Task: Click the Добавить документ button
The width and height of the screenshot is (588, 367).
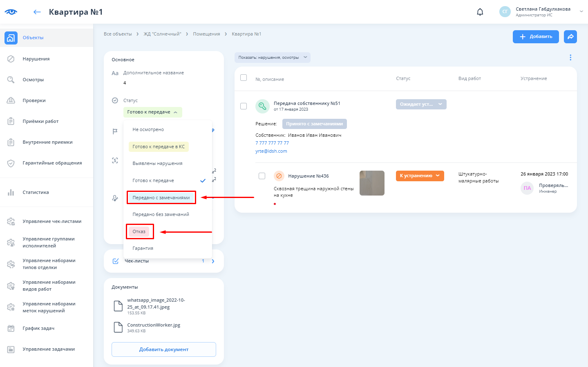Action: pos(163,349)
